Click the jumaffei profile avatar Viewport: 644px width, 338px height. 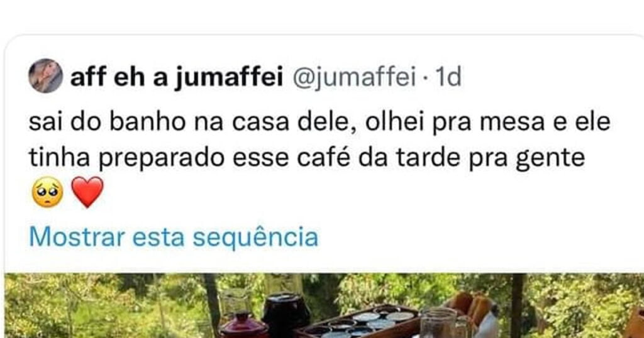[45, 76]
